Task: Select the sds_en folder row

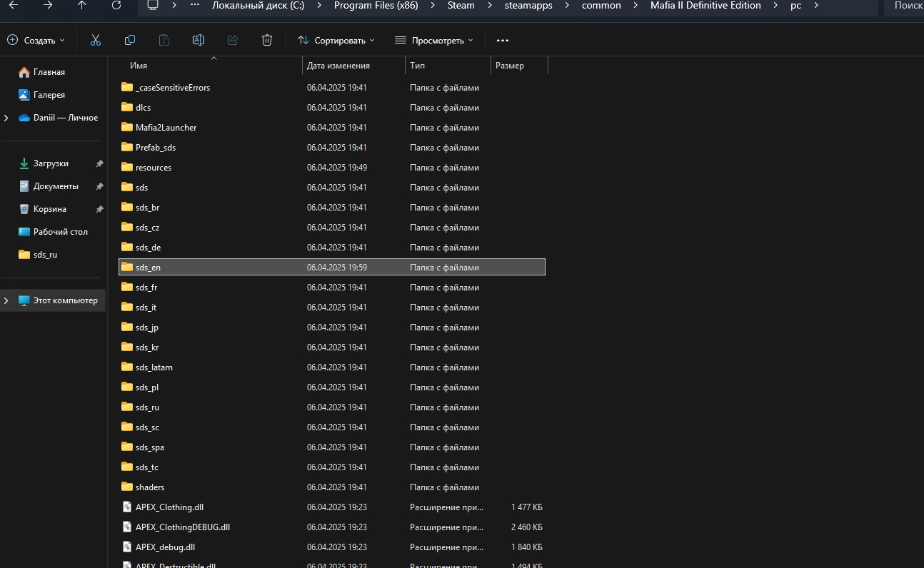Action: (x=332, y=268)
